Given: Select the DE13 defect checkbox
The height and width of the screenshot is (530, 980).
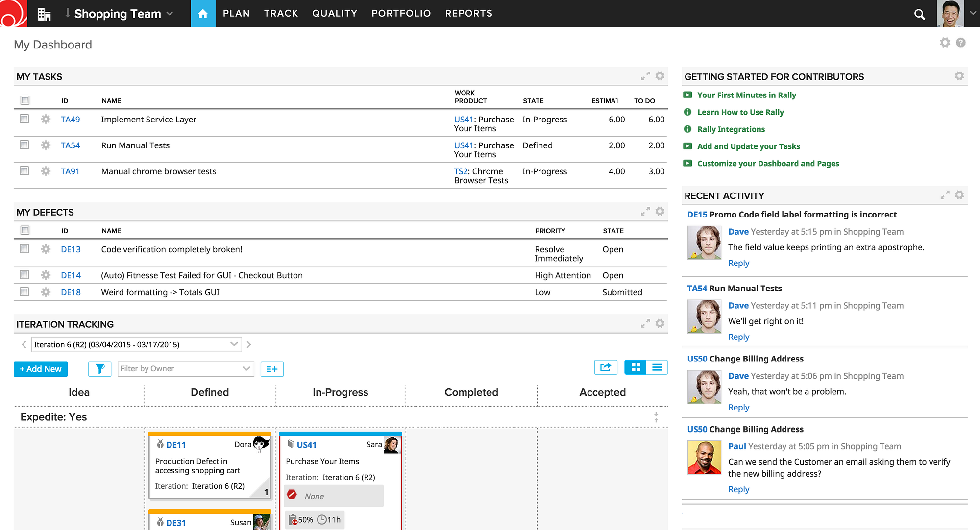Looking at the screenshot, I should point(24,249).
